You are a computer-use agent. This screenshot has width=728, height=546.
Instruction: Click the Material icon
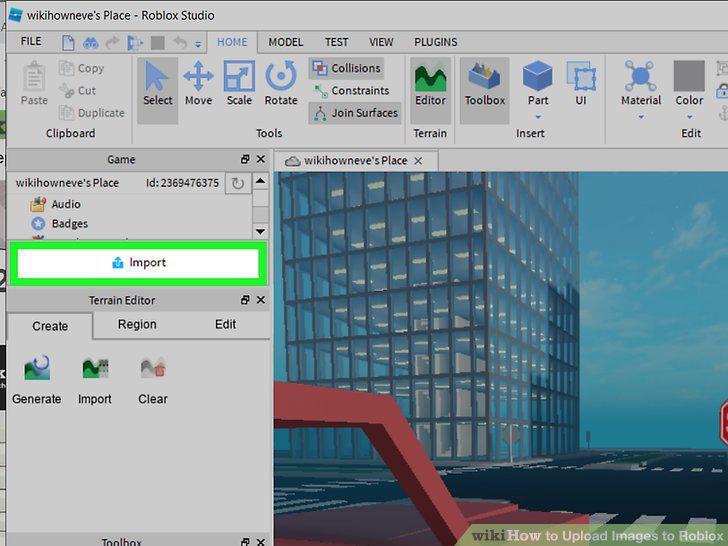click(641, 76)
